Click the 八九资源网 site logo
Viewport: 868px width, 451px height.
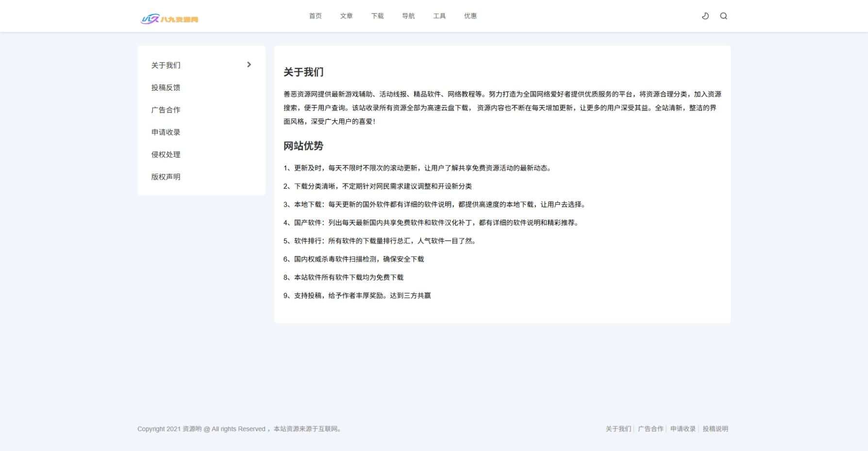coord(169,19)
